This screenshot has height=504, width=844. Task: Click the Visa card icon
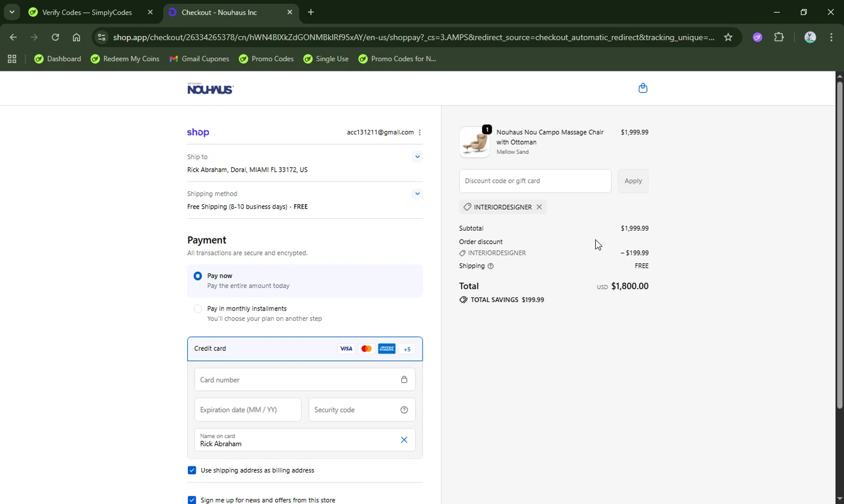point(346,349)
